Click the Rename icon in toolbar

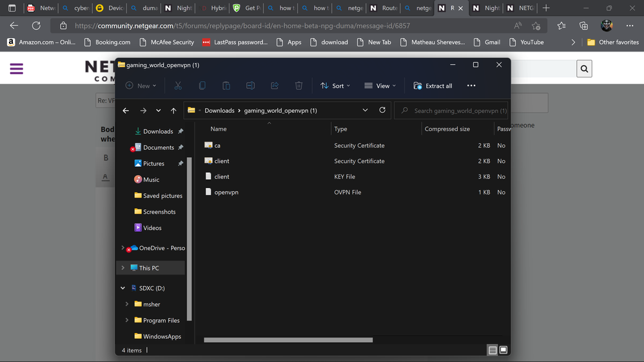click(250, 86)
